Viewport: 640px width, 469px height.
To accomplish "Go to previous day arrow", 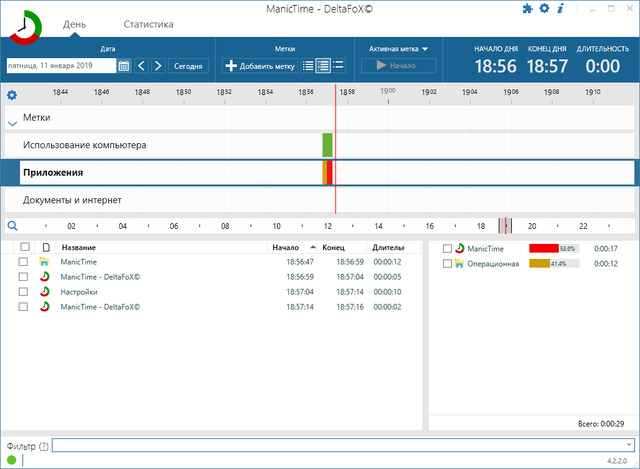I will (141, 66).
